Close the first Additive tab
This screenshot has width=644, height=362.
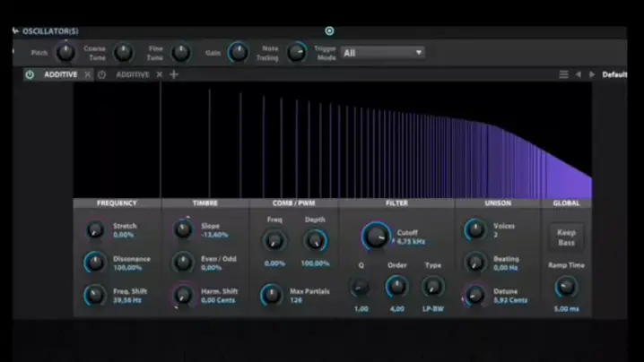(x=88, y=74)
